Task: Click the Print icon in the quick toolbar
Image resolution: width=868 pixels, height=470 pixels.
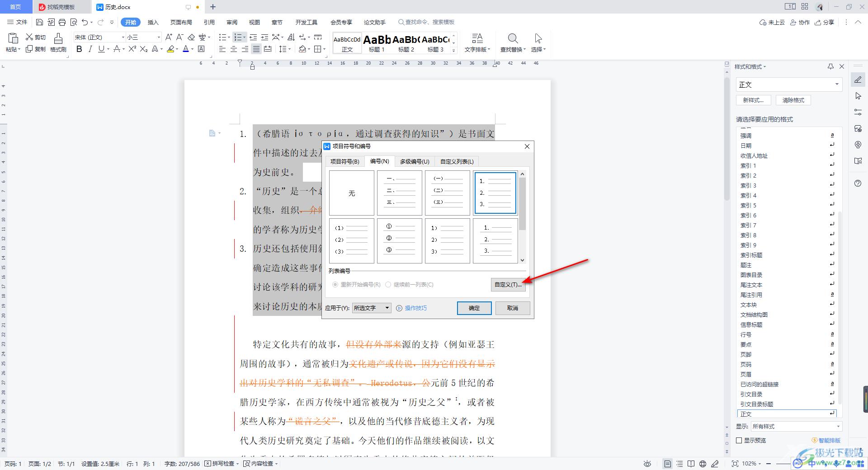Action: pyautogui.click(x=62, y=22)
